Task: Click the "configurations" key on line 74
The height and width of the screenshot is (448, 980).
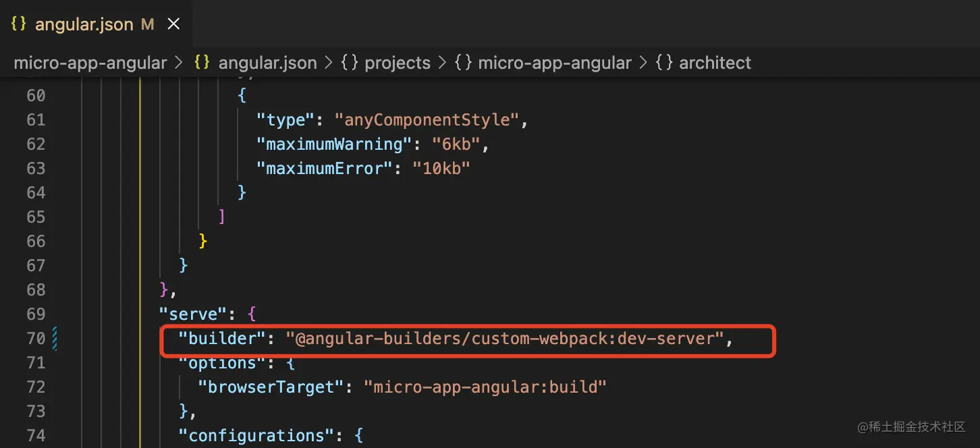Action: click(x=257, y=435)
